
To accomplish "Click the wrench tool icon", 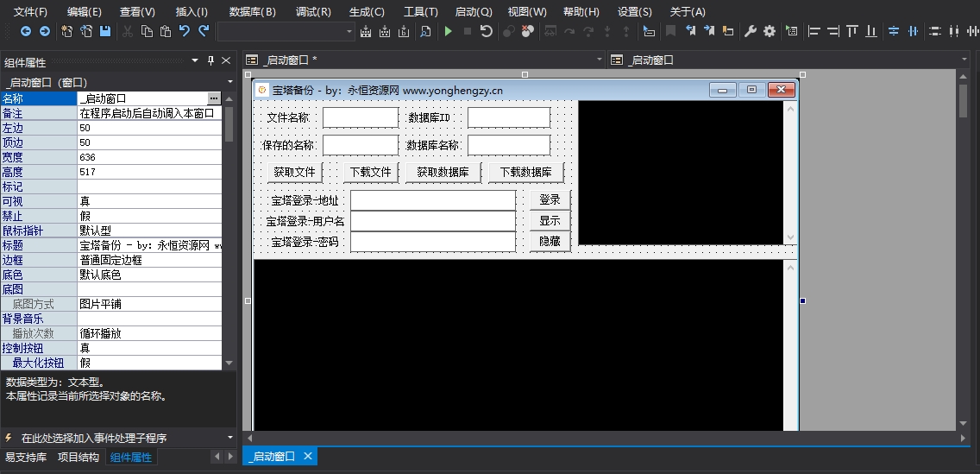I will point(750,31).
